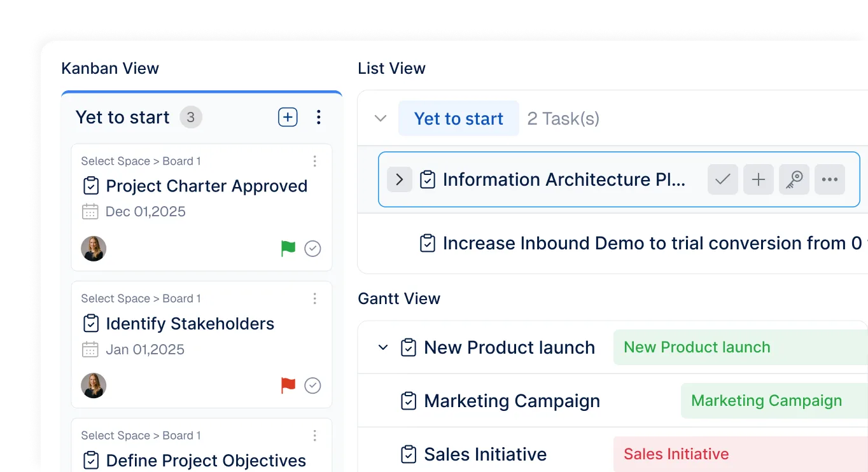The image size is (868, 472).
Task: Click the task icon beside Sales Initiative
Action: click(x=409, y=454)
